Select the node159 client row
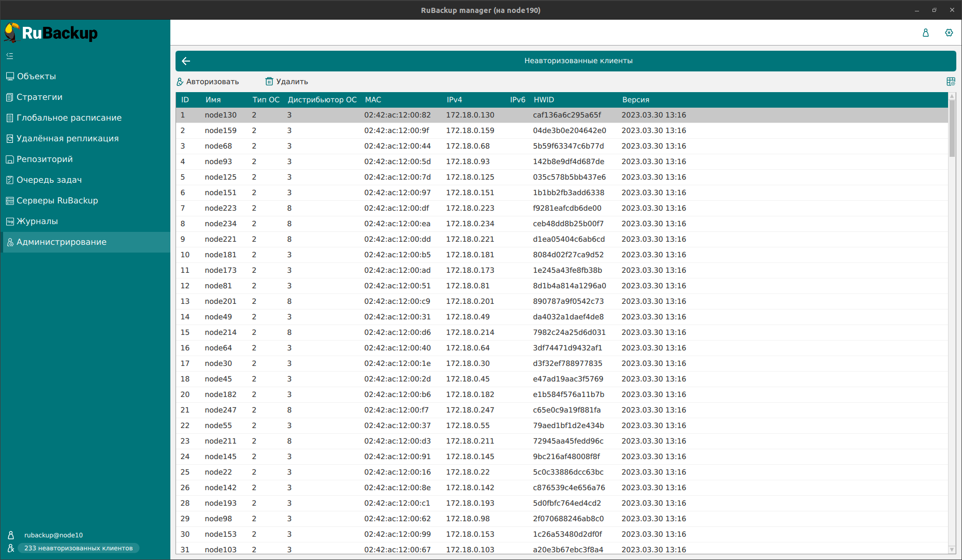 coord(221,130)
